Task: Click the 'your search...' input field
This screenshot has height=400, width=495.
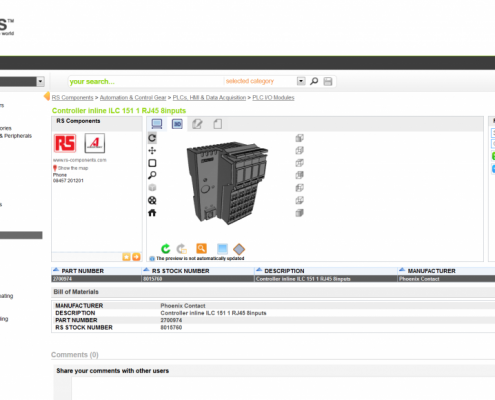Action: (x=146, y=81)
